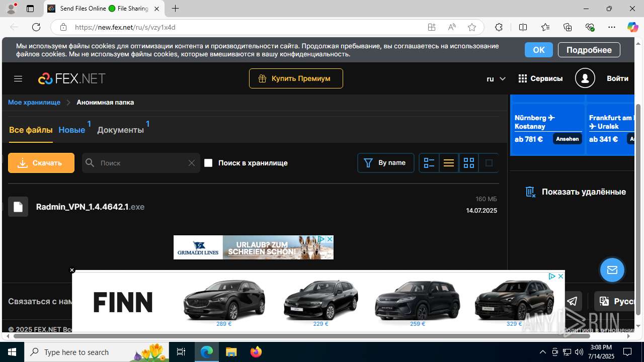Expand the ru language dropdown
The image size is (644, 362).
tap(496, 78)
